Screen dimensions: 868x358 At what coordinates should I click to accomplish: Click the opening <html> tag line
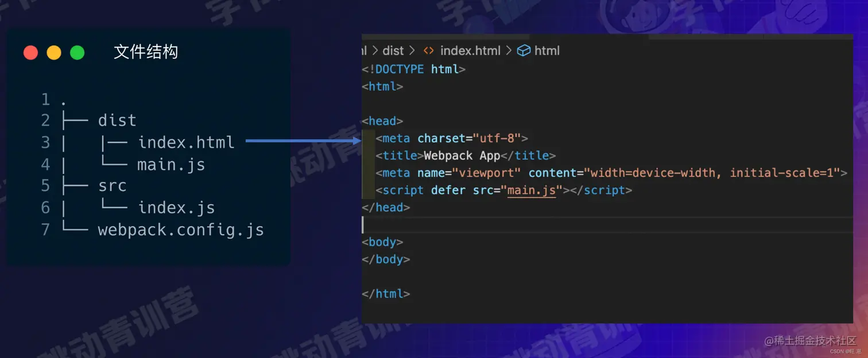(x=382, y=87)
